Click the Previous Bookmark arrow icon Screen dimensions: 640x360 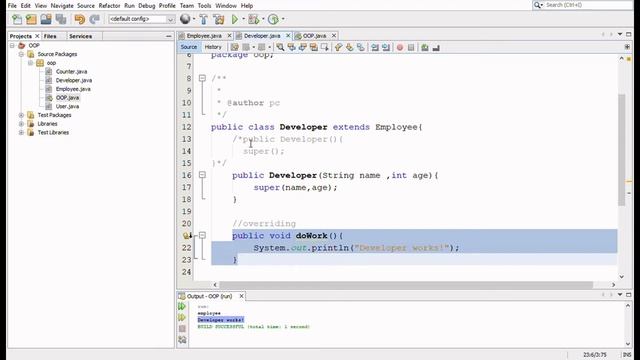338,47
